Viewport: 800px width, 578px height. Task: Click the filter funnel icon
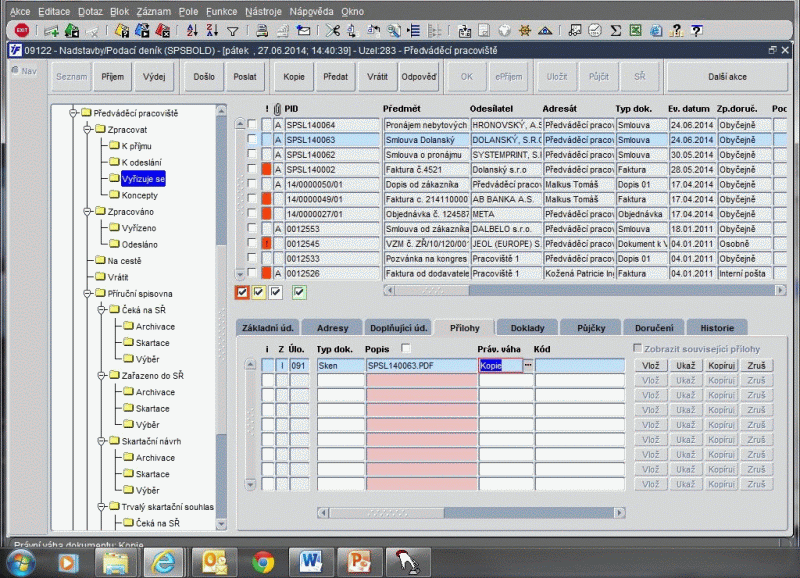[x=233, y=31]
